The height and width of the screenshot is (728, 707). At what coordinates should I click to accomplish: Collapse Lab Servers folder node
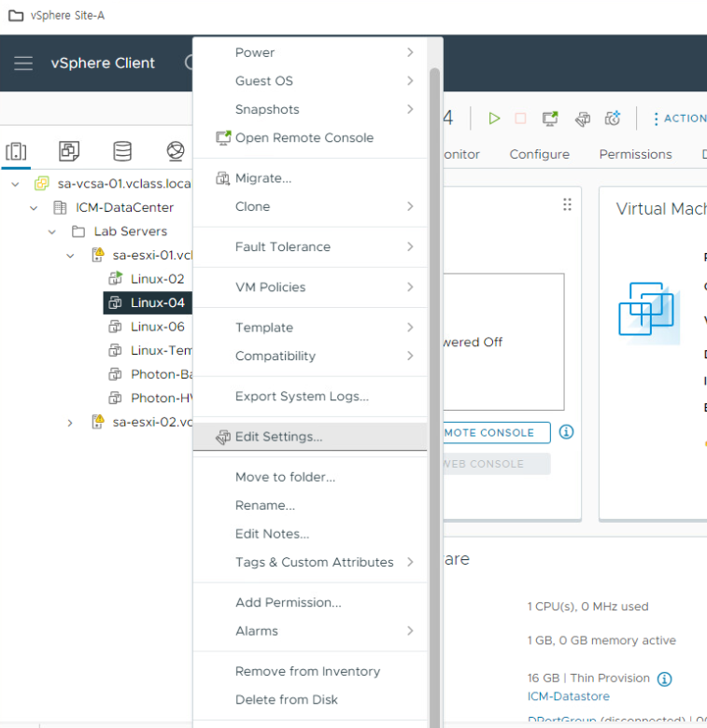pos(52,231)
